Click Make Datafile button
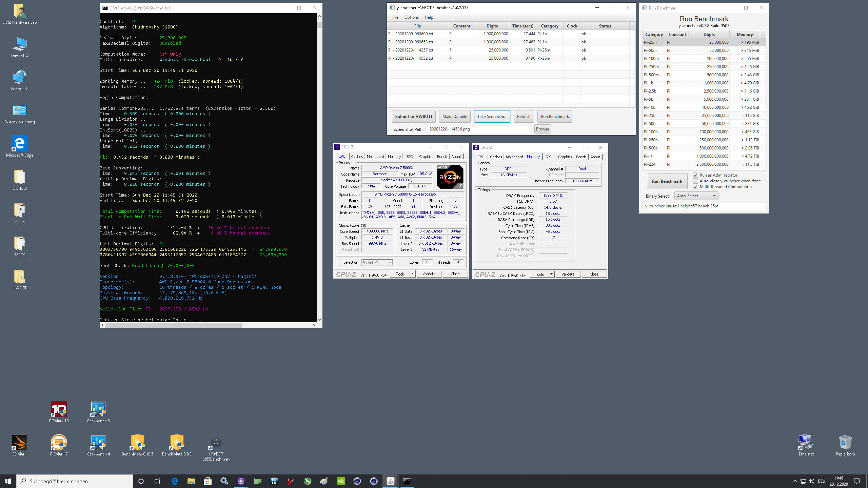868x488 pixels. [x=455, y=117]
